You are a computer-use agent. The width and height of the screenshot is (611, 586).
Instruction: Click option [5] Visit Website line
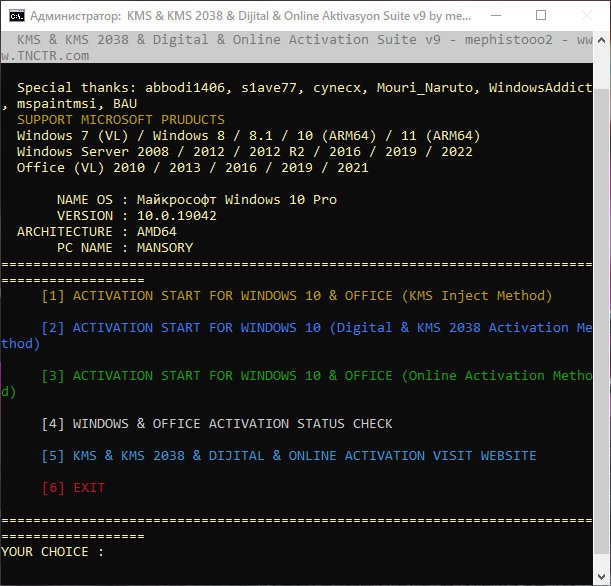[289, 455]
